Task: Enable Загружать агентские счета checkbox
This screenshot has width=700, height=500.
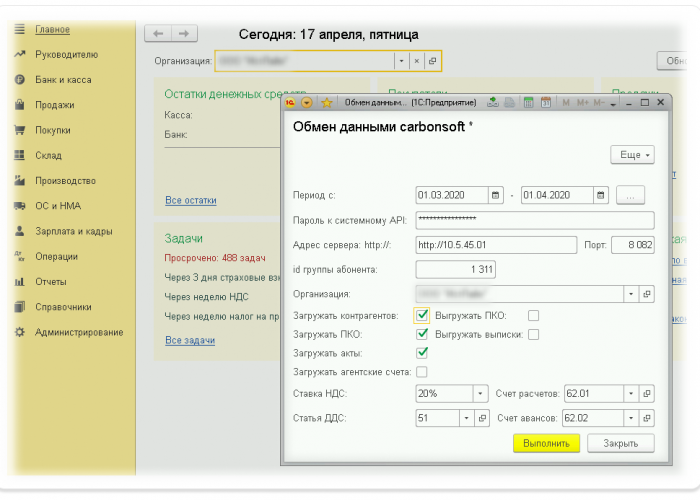Action: pos(421,372)
